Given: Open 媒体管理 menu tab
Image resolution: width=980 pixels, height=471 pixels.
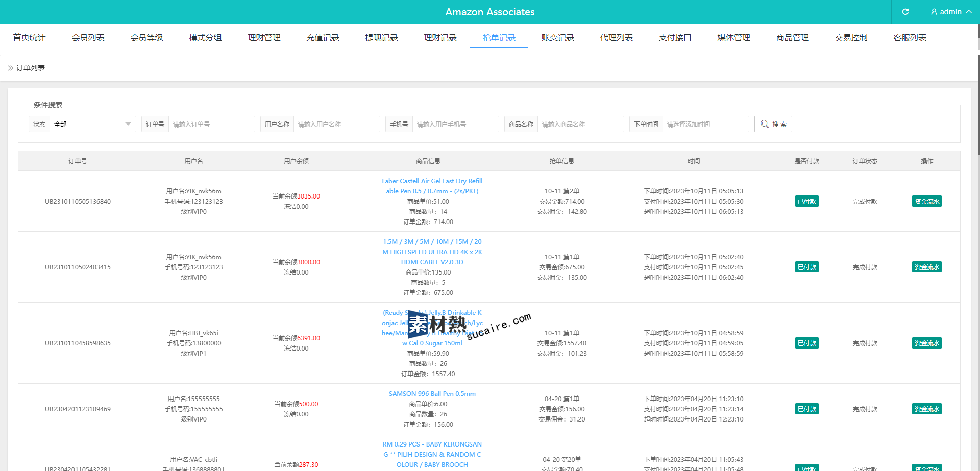Looking at the screenshot, I should click(x=733, y=37).
